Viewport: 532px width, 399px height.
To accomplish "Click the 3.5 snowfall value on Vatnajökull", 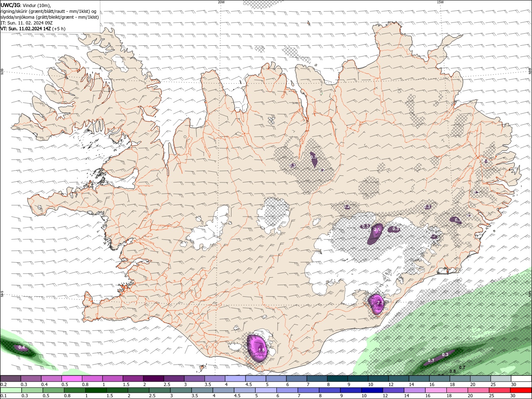I will pyautogui.click(x=377, y=229).
